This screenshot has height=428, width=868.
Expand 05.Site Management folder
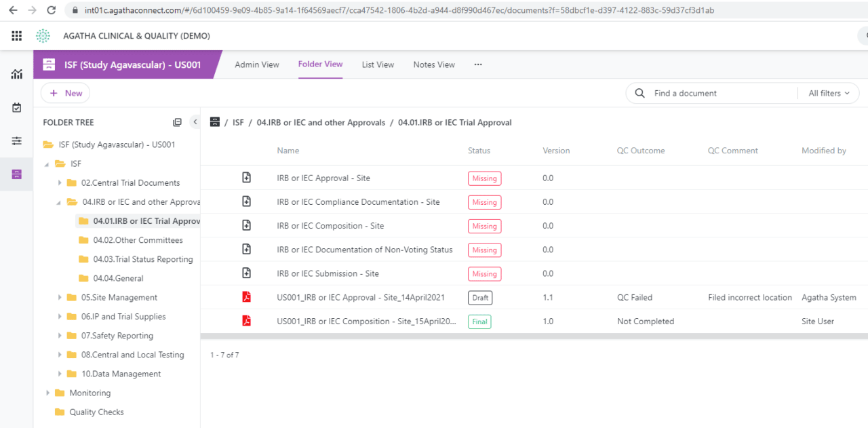[x=60, y=297]
